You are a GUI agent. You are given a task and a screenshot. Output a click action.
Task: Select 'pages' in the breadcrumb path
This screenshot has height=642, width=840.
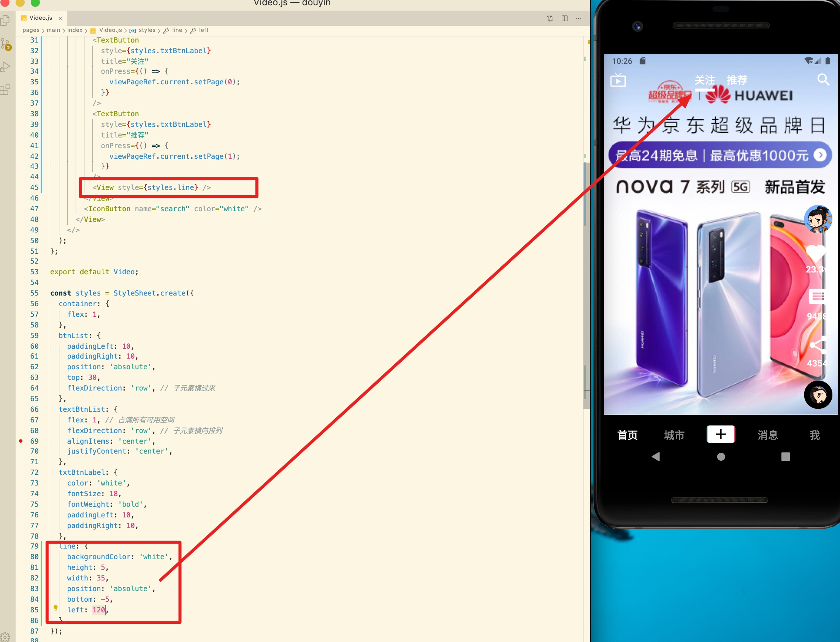click(31, 30)
